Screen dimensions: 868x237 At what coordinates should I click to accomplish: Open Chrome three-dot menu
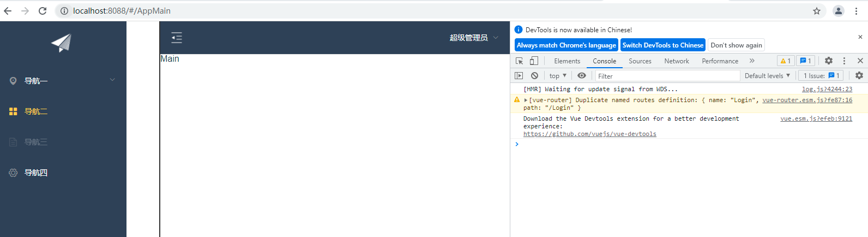[856, 11]
